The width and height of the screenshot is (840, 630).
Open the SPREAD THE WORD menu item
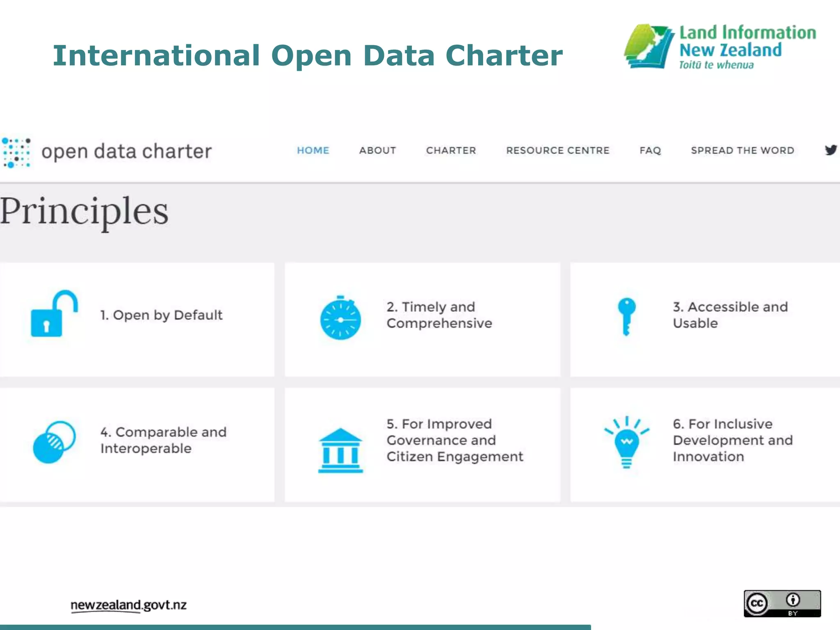coord(743,151)
